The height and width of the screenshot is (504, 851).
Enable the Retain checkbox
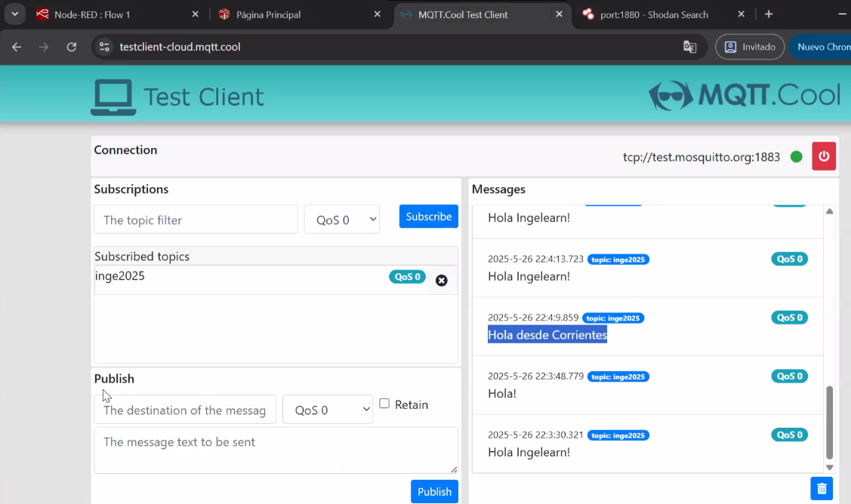click(x=384, y=404)
